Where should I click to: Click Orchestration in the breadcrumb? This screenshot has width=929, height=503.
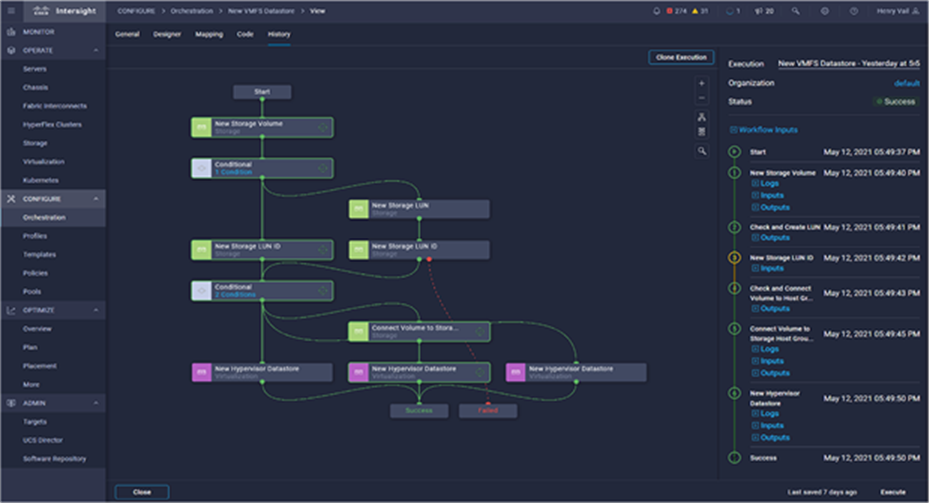[191, 11]
